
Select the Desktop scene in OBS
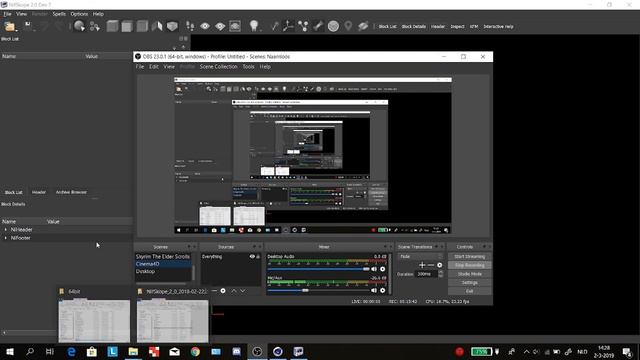(163, 271)
